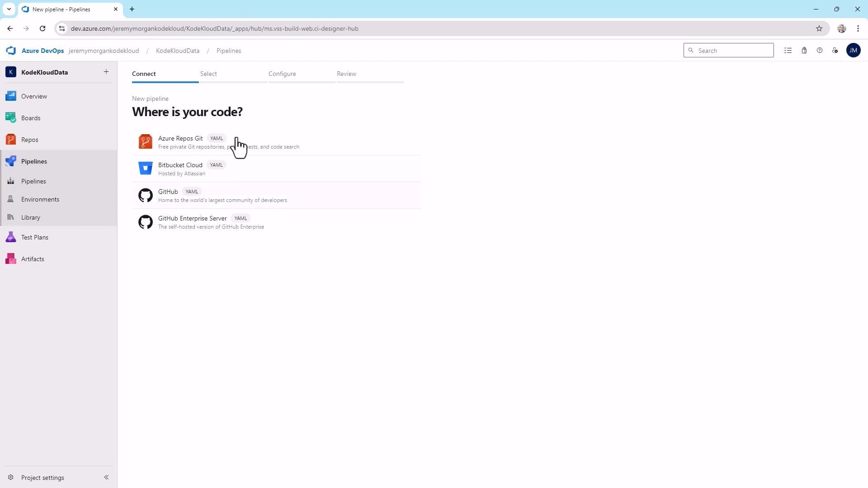Open the JM account avatar menu

853,51
